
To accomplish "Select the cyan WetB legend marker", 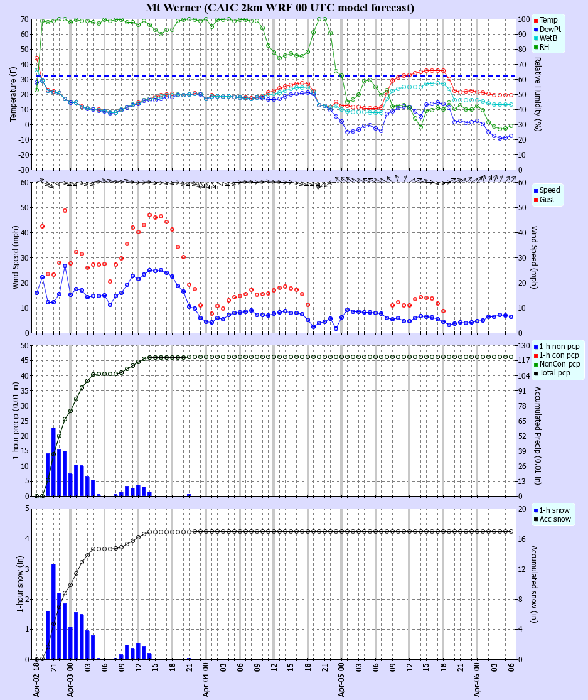I will tap(537, 37).
